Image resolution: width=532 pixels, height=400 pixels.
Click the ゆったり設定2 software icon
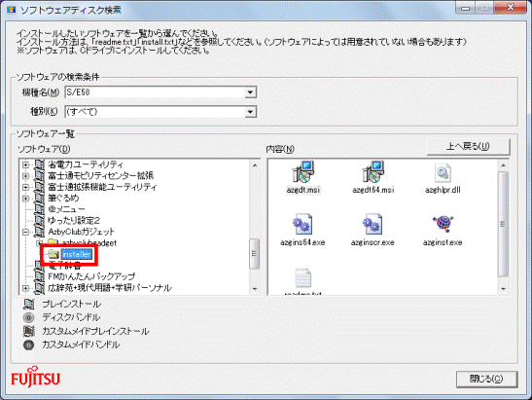tap(39, 220)
